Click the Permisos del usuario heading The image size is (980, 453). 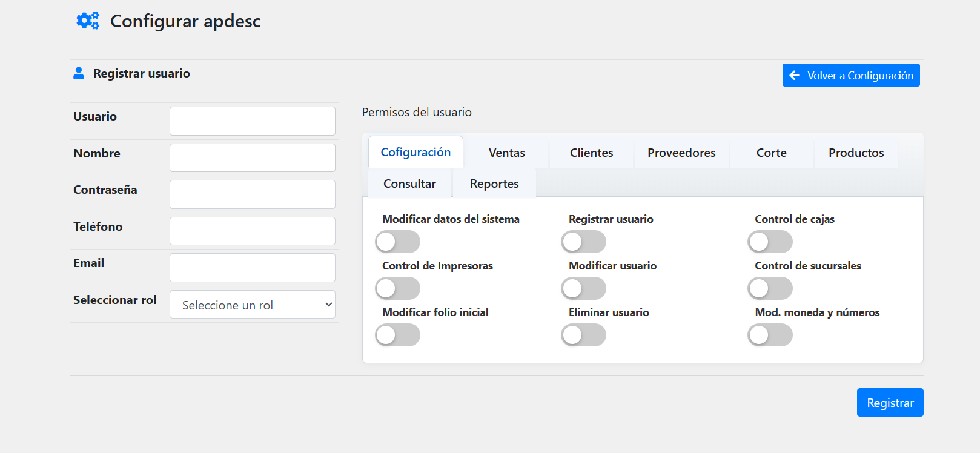(x=417, y=112)
